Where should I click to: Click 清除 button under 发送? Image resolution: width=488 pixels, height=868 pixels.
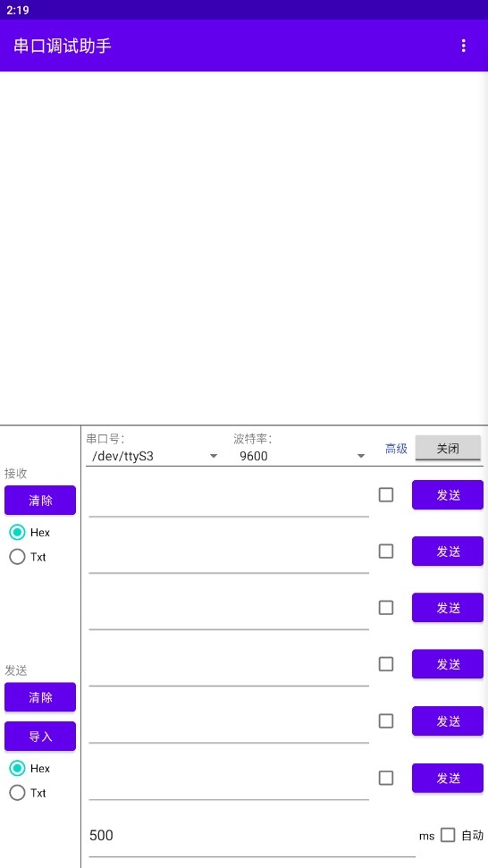pyautogui.click(x=40, y=697)
